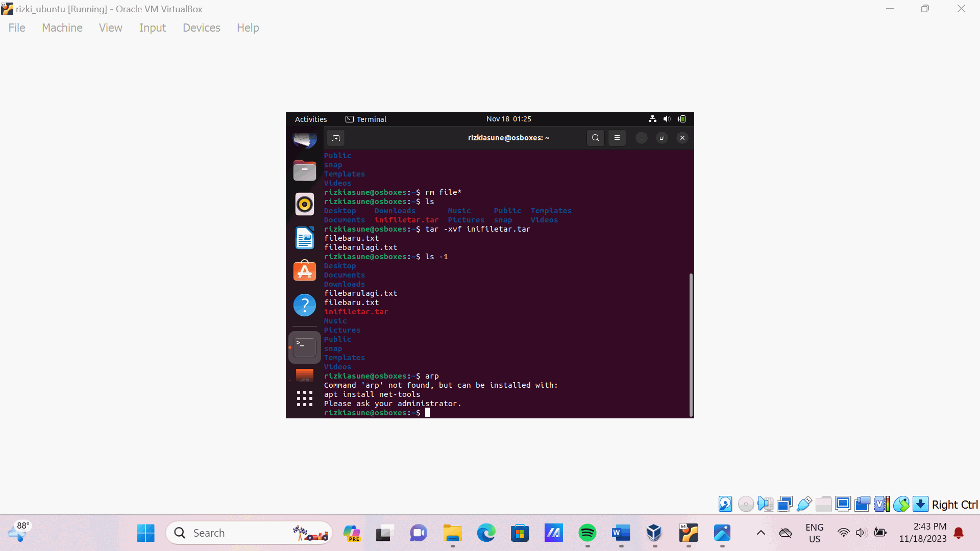
Task: Click the display indicator in status bar
Action: click(843, 504)
